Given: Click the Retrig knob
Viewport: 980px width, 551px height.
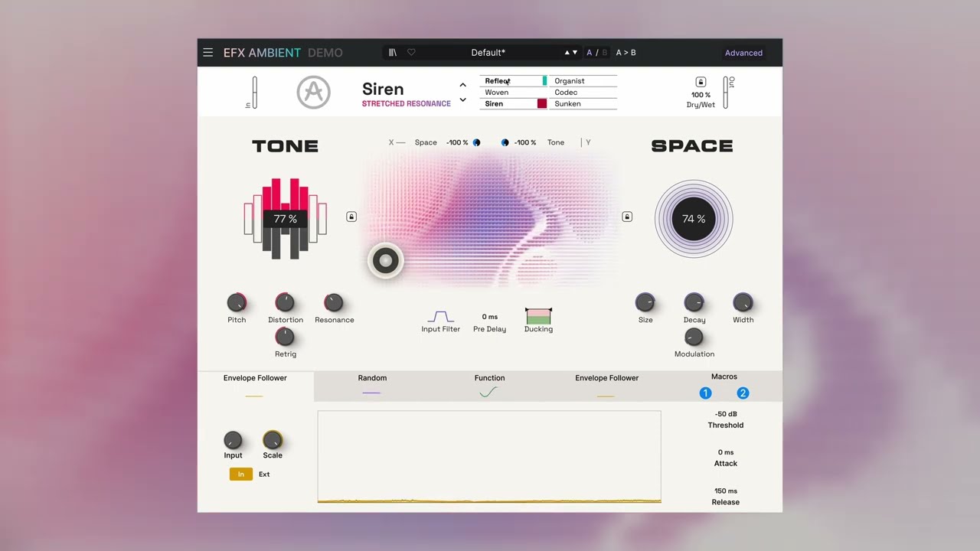Looking at the screenshot, I should (285, 337).
